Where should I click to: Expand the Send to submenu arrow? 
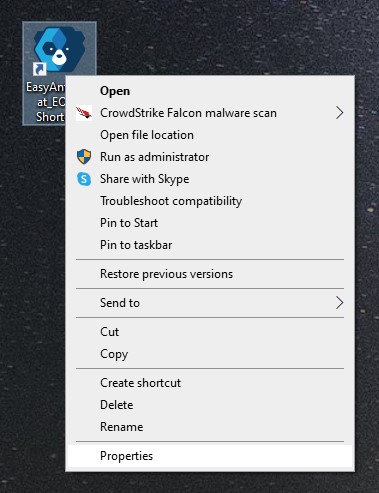[x=339, y=303]
